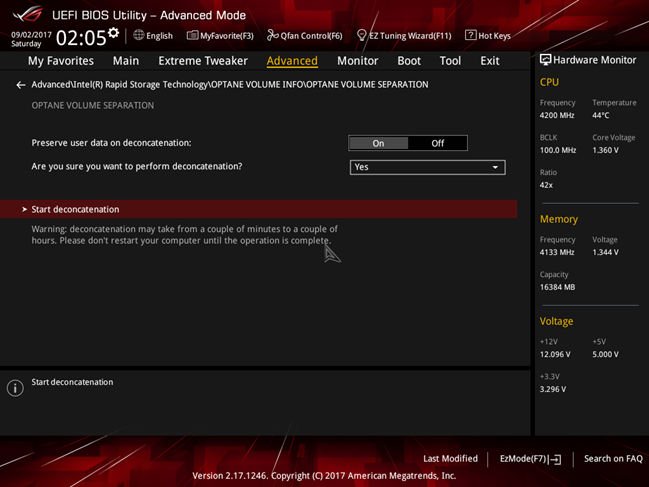Switch to the Monitor tab
The width and height of the screenshot is (649, 487).
(x=358, y=61)
